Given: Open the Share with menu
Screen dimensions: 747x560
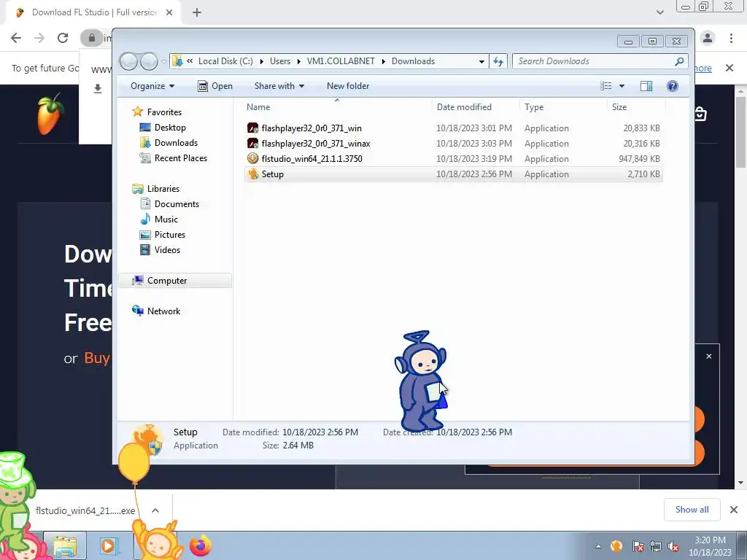Looking at the screenshot, I should point(279,86).
